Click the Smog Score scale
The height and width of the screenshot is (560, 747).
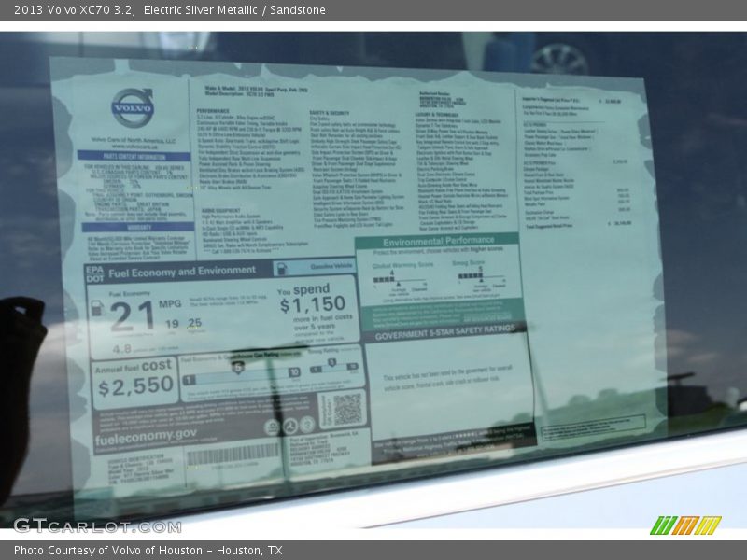tap(481, 275)
